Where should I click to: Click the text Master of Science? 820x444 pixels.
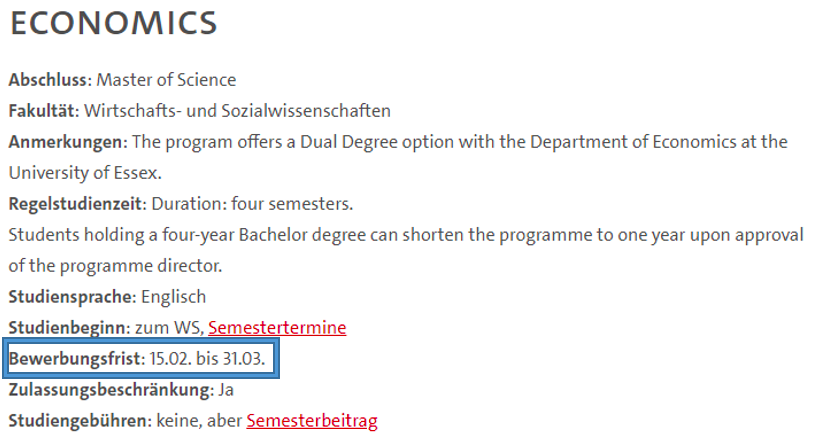pos(166,80)
